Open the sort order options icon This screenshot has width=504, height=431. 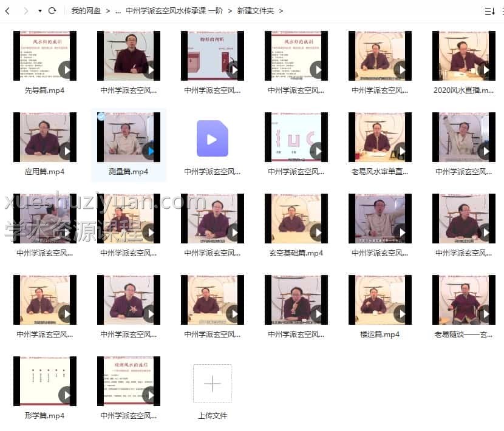click(489, 11)
